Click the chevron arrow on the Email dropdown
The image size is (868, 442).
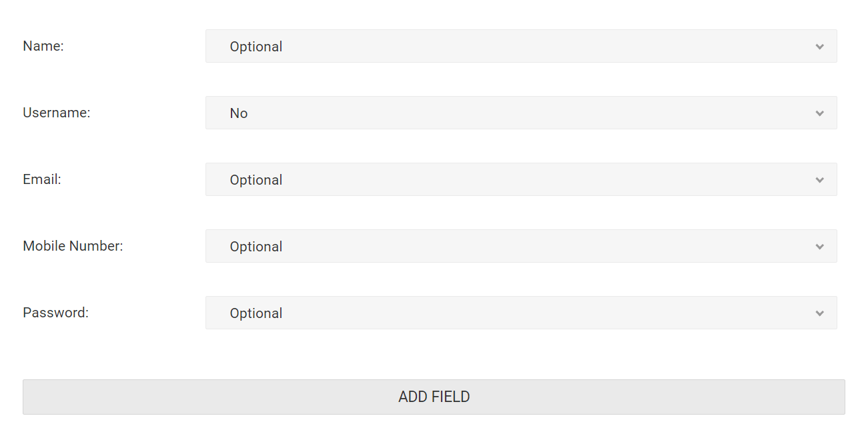(x=819, y=180)
